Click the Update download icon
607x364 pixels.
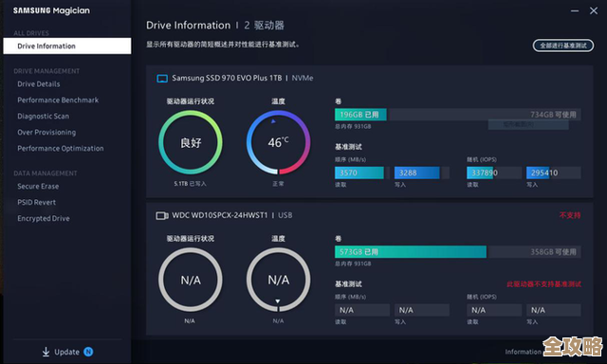pos(46,352)
